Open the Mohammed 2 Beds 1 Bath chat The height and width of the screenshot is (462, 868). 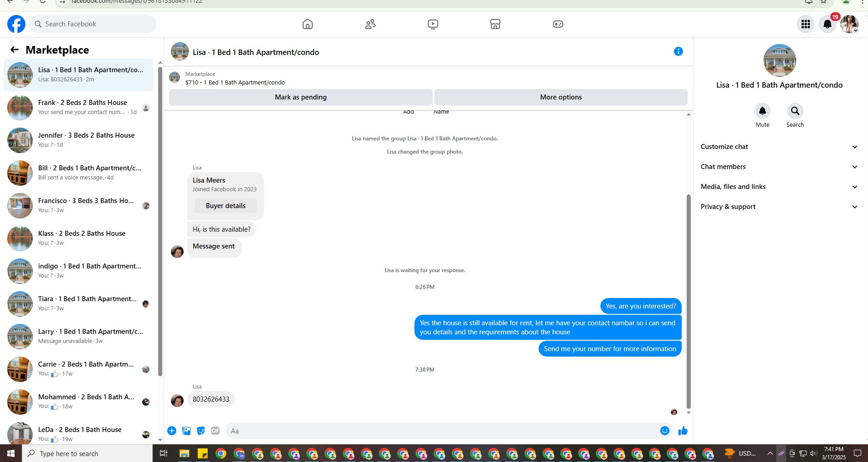click(79, 402)
